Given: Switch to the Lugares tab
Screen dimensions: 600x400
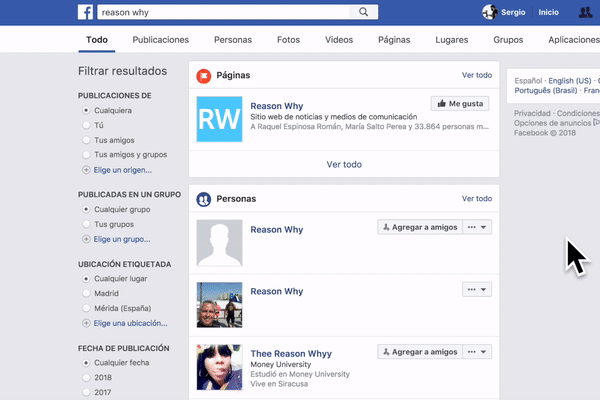Looking at the screenshot, I should (452, 40).
